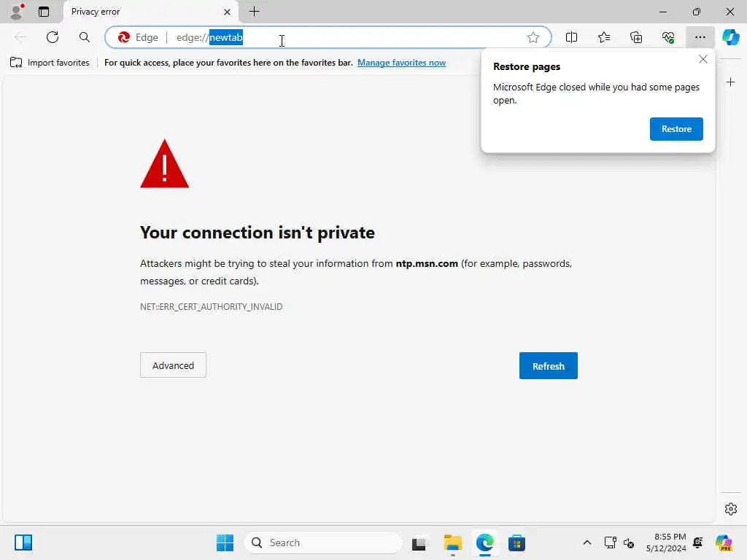Open the split screen icon
The width and height of the screenshot is (747, 560).
point(571,37)
